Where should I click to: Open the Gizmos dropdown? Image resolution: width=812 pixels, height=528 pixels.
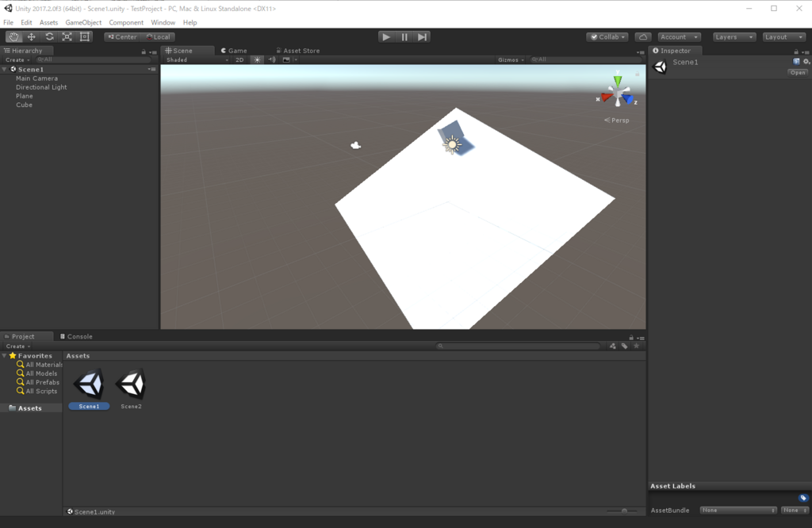511,59
